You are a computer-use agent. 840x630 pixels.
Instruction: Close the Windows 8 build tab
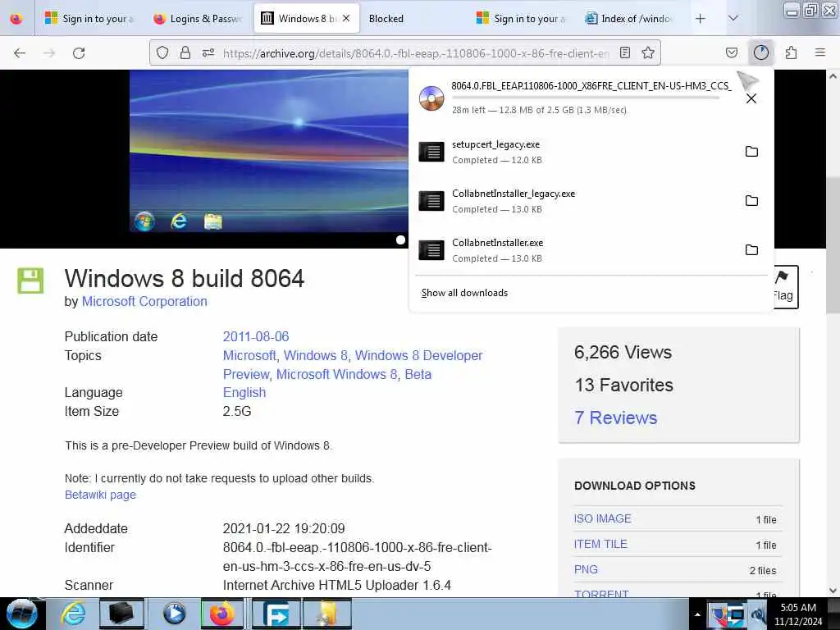click(346, 18)
